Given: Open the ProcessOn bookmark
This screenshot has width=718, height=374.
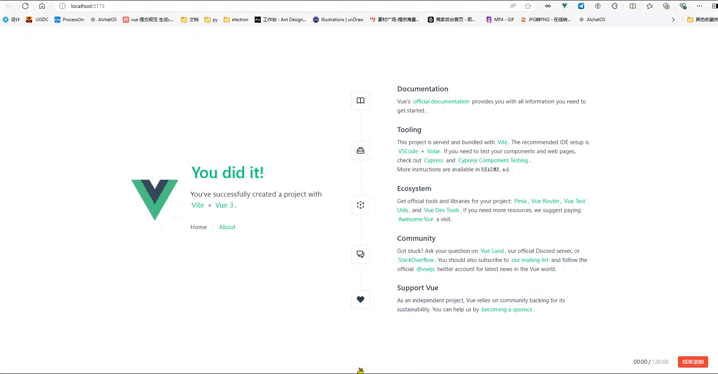Looking at the screenshot, I should (69, 20).
